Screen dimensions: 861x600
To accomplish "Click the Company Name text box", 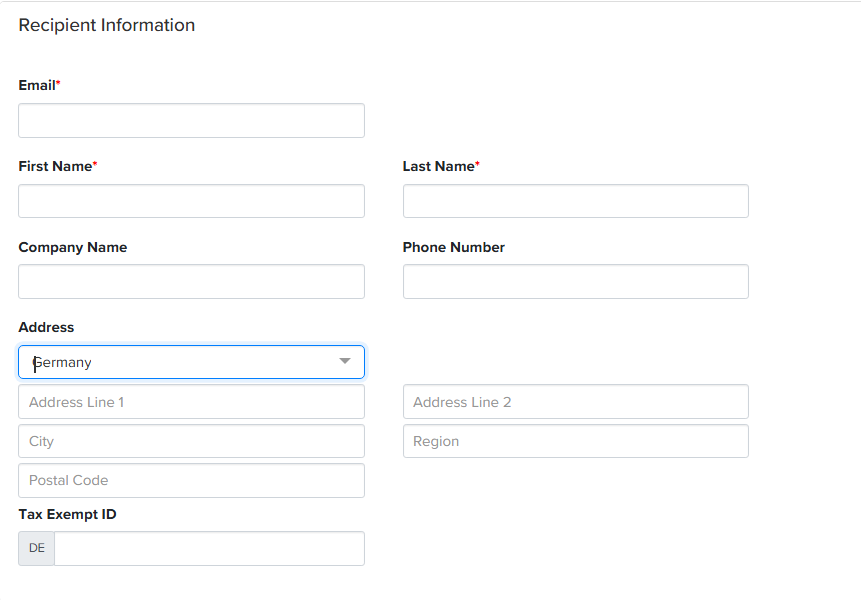I will [191, 282].
